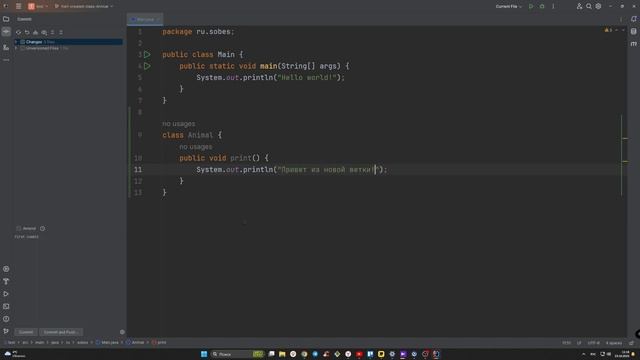Screen dimensions: 640x360
Task: Check the Changes group checkbox
Action: pyautogui.click(x=22, y=42)
